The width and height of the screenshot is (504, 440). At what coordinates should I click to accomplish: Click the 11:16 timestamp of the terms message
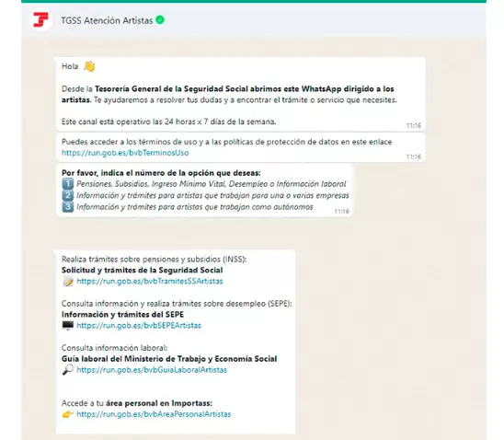413,156
